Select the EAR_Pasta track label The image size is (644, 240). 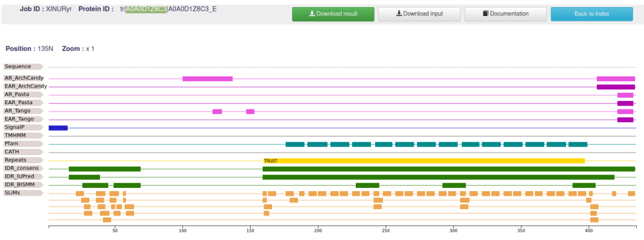point(23,102)
